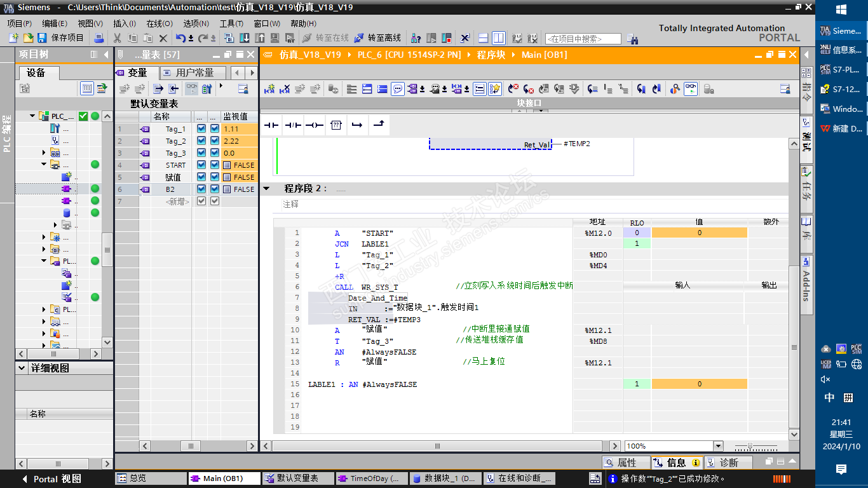The height and width of the screenshot is (488, 868).
Task: Open the 默认变量表 editor bar entry
Action: coord(297,478)
